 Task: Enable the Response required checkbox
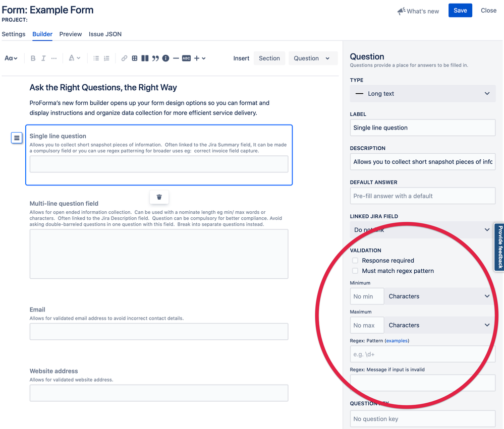355,261
